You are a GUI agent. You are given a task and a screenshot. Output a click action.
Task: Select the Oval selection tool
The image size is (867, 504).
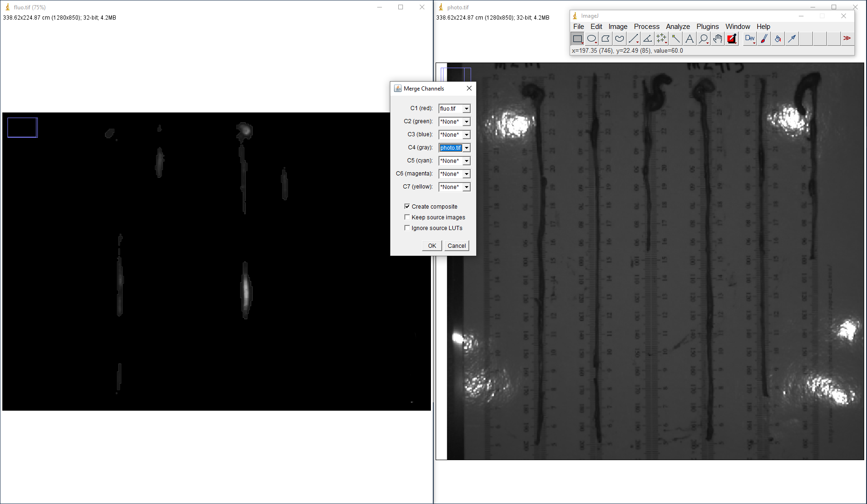[592, 39]
